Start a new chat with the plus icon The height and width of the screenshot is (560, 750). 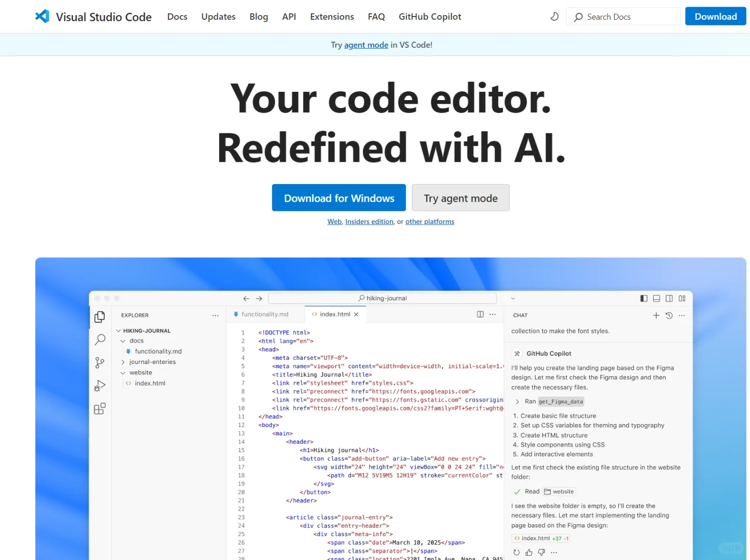click(x=656, y=315)
